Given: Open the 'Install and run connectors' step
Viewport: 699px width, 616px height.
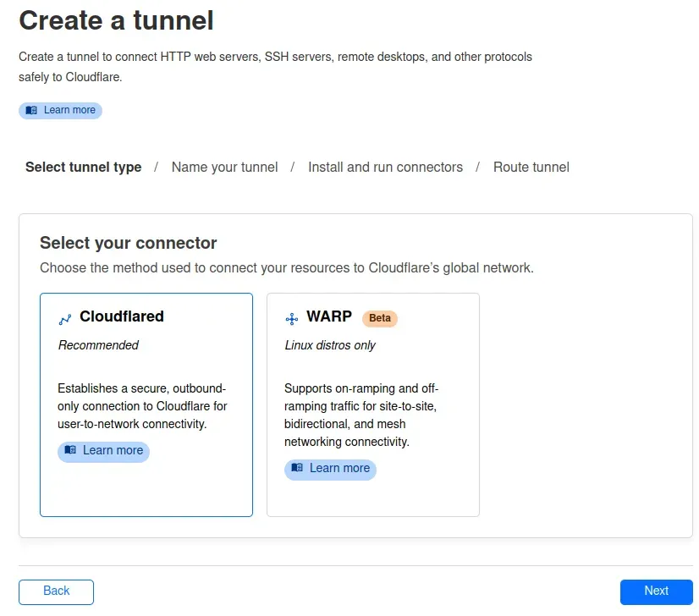Looking at the screenshot, I should pyautogui.click(x=385, y=167).
